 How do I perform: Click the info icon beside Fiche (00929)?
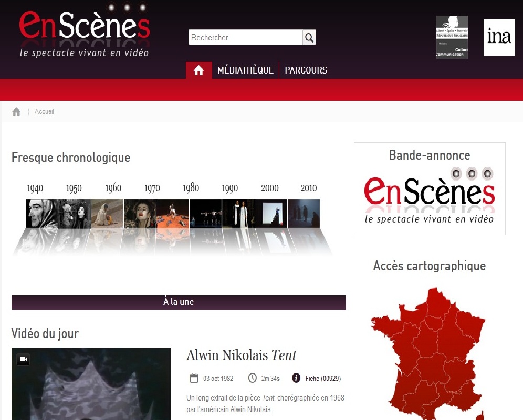click(296, 377)
